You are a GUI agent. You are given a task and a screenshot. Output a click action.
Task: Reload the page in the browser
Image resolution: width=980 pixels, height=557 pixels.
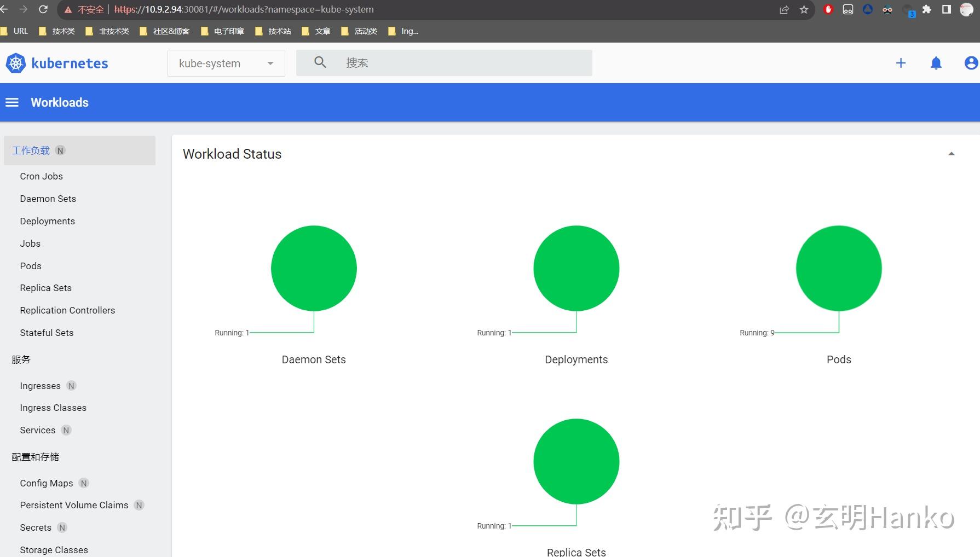tap(42, 9)
